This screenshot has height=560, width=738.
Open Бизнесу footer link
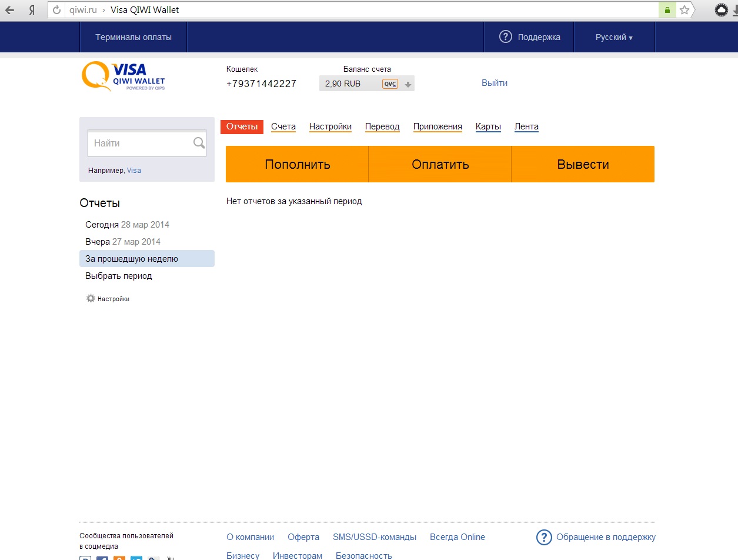(x=243, y=555)
